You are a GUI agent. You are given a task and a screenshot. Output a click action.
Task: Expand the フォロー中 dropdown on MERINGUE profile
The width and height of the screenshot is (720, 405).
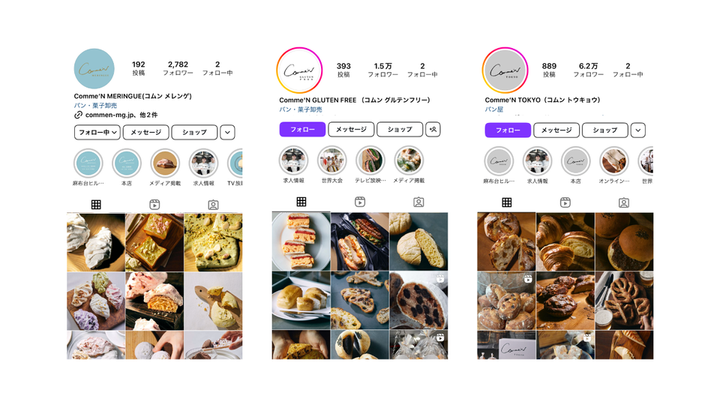click(x=97, y=132)
